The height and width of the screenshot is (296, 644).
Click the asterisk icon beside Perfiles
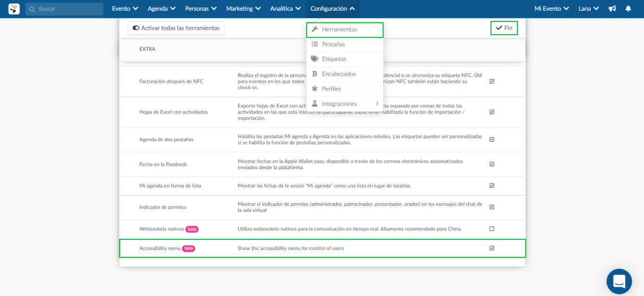(314, 89)
